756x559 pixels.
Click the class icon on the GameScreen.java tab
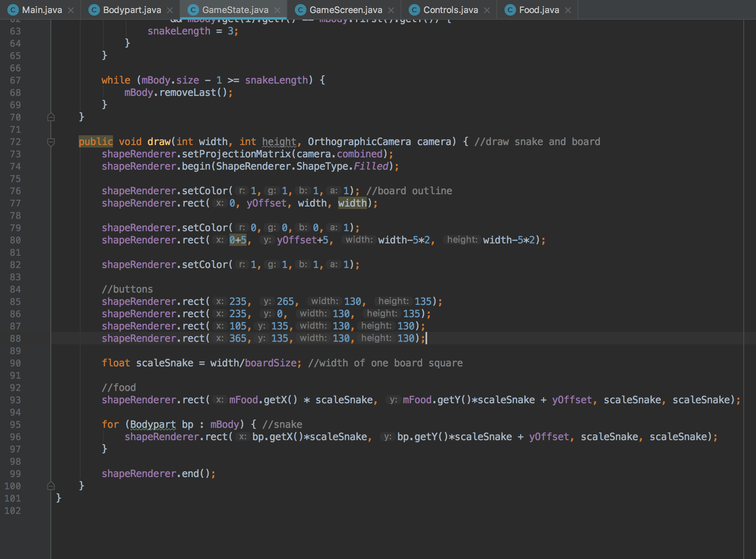point(301,10)
